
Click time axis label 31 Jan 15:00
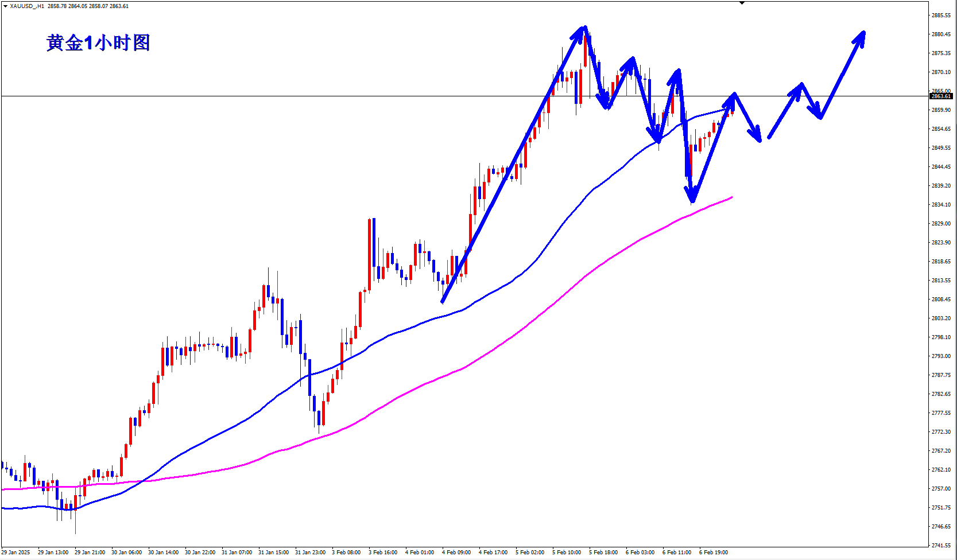click(x=273, y=553)
